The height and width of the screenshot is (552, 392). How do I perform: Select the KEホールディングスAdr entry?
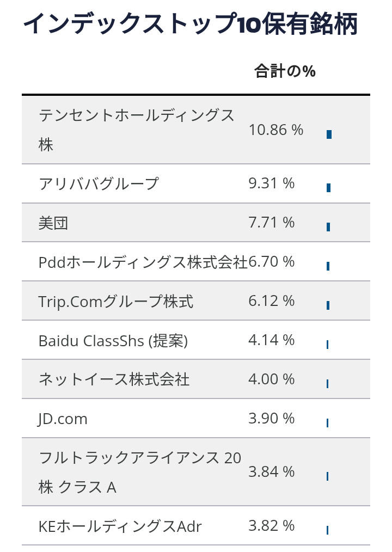point(120,526)
